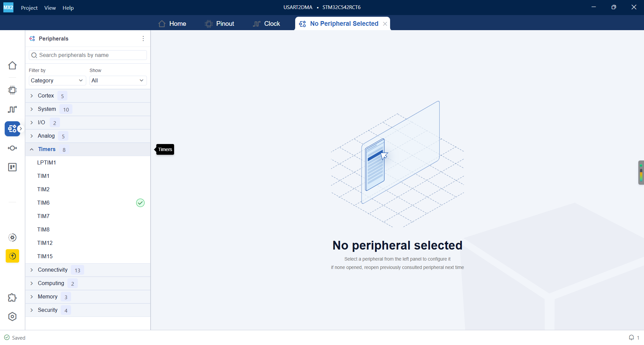
Task: Collapse the Timers category
Action: tap(88, 149)
